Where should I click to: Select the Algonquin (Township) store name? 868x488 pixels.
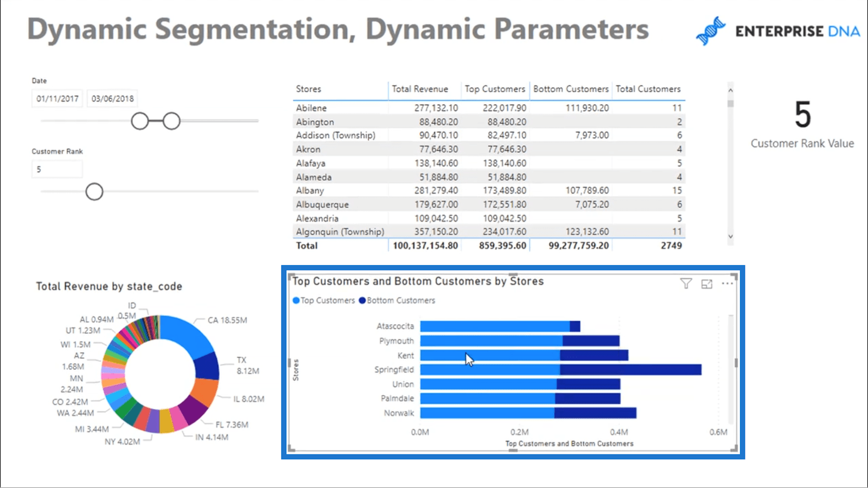[340, 232]
